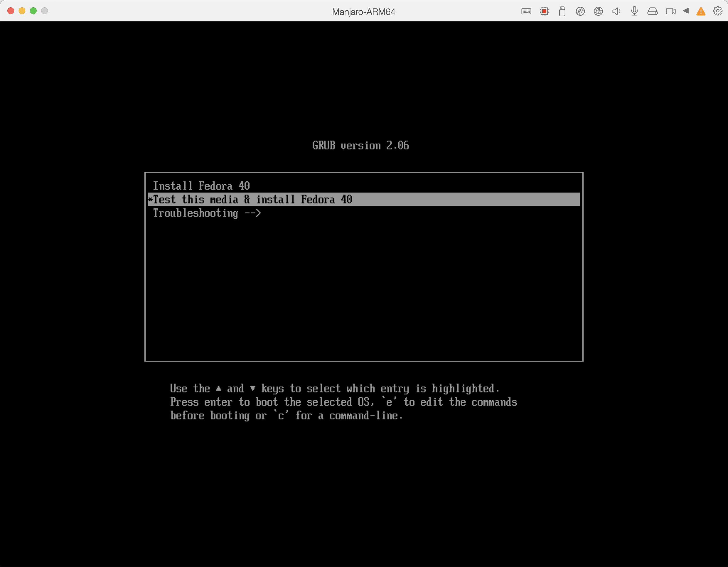Viewport: 728px width, 567px height.
Task: Open the USB devices icon
Action: (562, 11)
